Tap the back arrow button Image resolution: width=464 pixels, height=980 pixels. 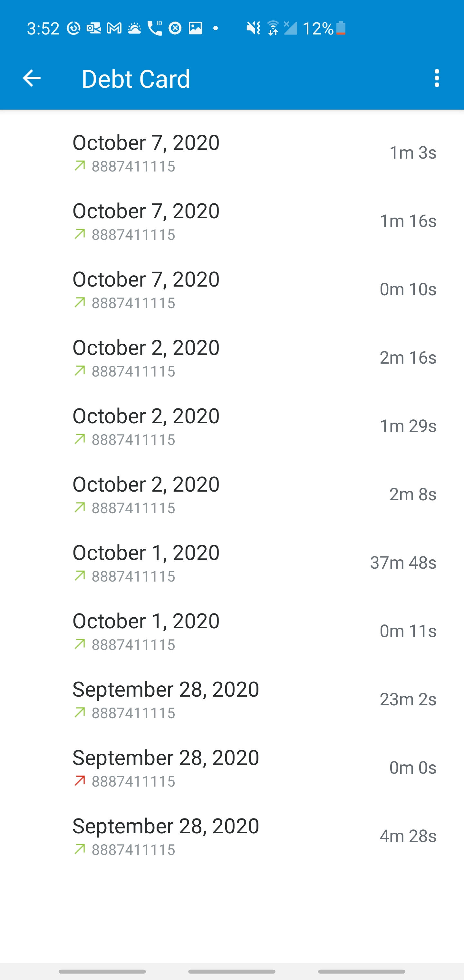[x=32, y=78]
